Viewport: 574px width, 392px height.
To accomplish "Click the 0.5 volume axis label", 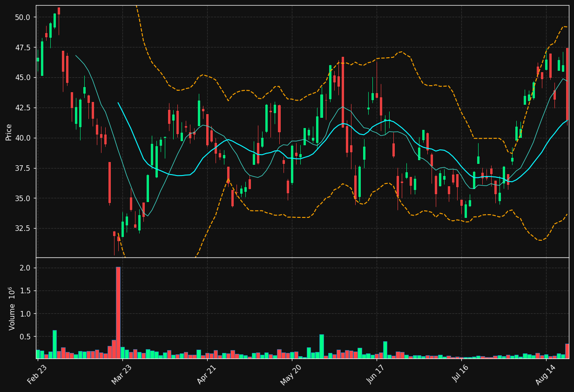I will point(25,337).
